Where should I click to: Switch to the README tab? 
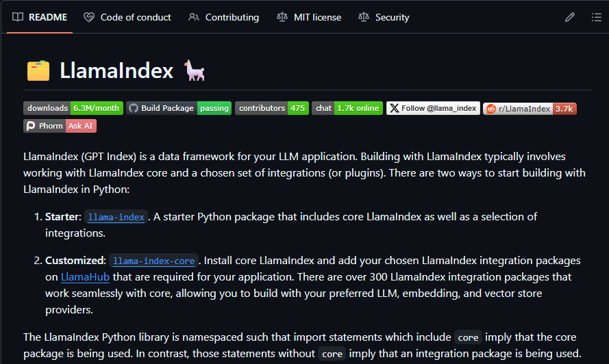[47, 17]
